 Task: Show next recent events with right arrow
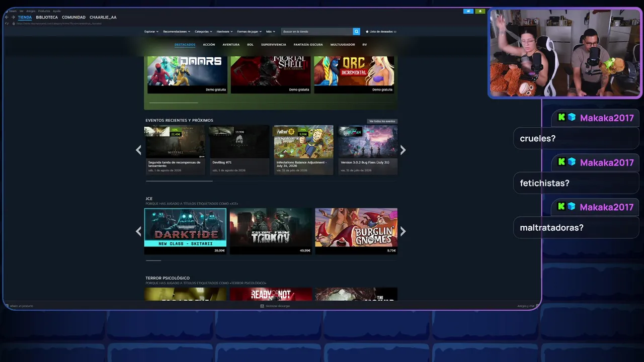(403, 150)
